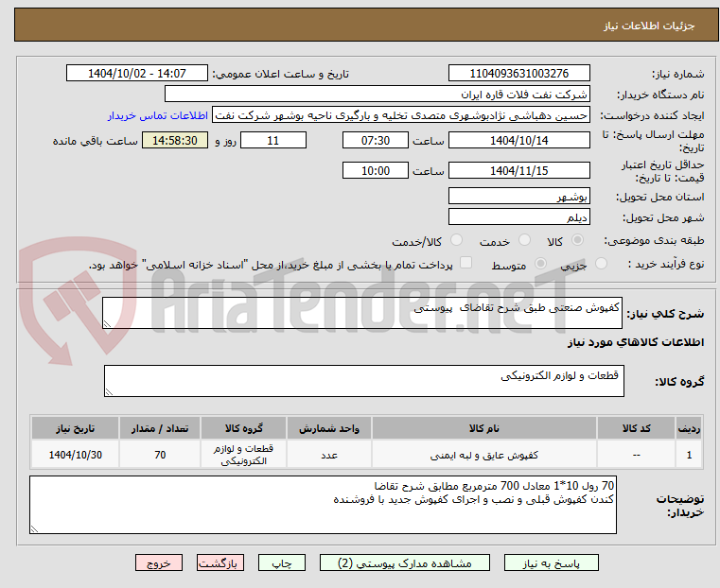720x588 pixels.
Task: Click the days remaining field 11
Action: pos(273,140)
